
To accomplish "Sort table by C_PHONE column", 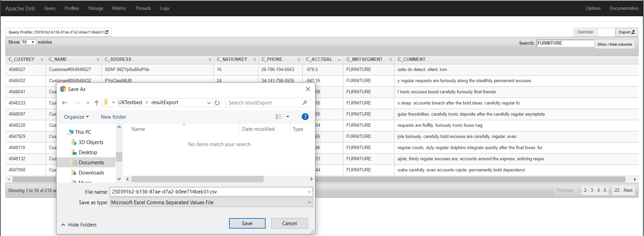I will point(281,59).
